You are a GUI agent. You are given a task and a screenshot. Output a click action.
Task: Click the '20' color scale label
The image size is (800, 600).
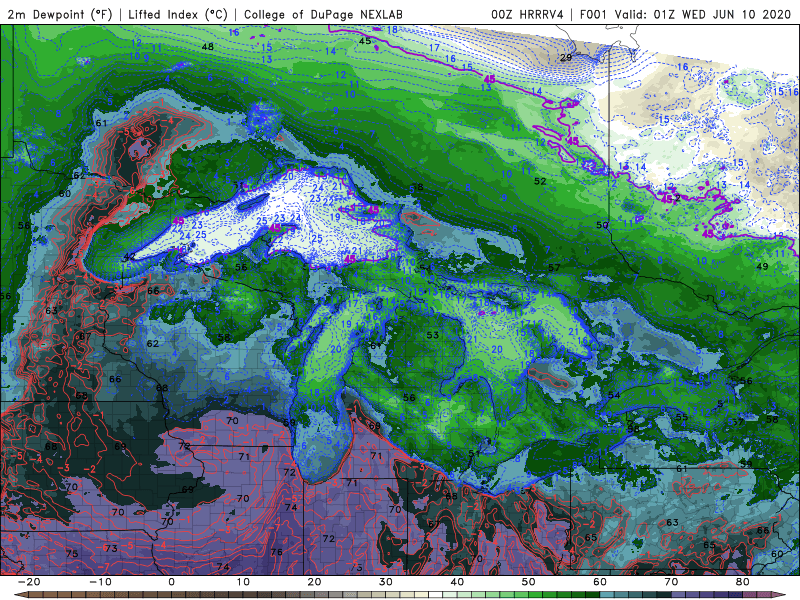[315, 582]
